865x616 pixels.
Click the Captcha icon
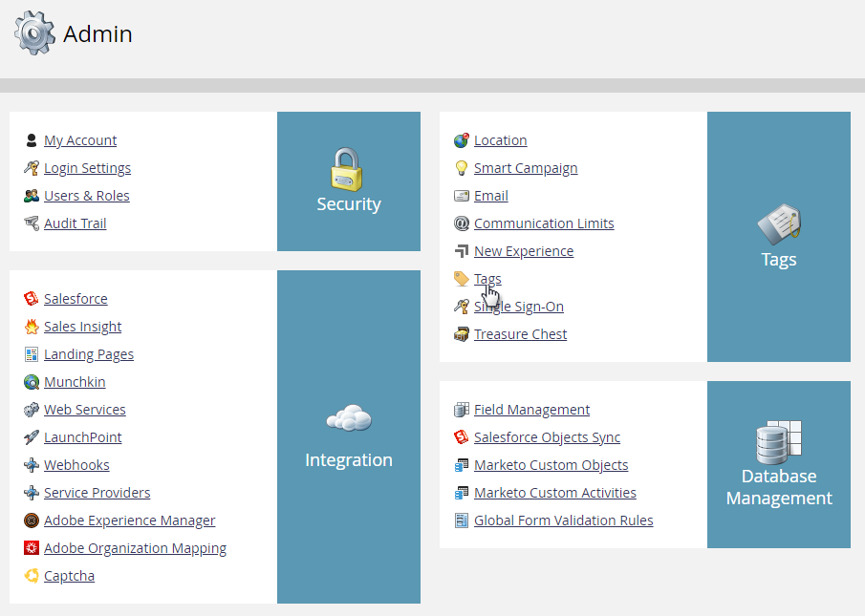(x=32, y=576)
